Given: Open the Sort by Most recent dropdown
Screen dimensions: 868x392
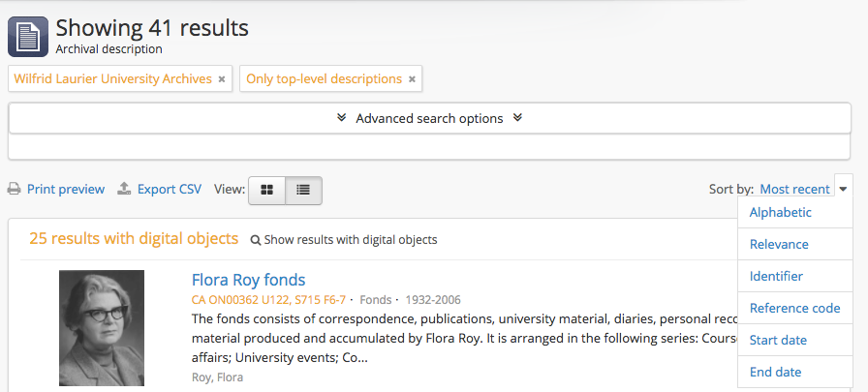Looking at the screenshot, I should pyautogui.click(x=794, y=190).
